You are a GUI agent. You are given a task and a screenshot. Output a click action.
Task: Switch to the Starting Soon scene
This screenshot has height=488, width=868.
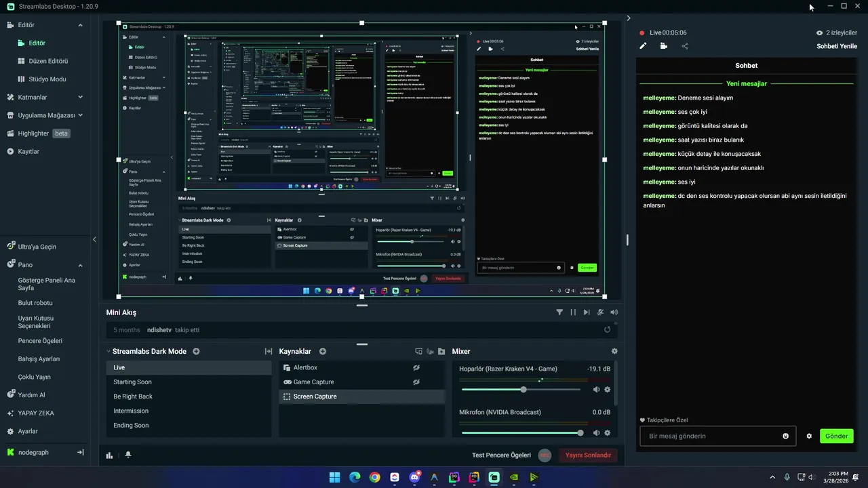click(x=189, y=382)
